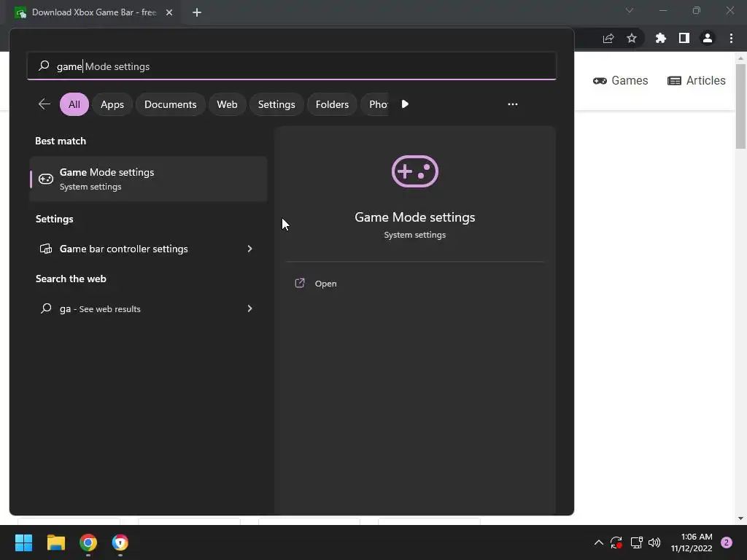Expand web results chevron for ga
The width and height of the screenshot is (747, 560).
point(249,308)
